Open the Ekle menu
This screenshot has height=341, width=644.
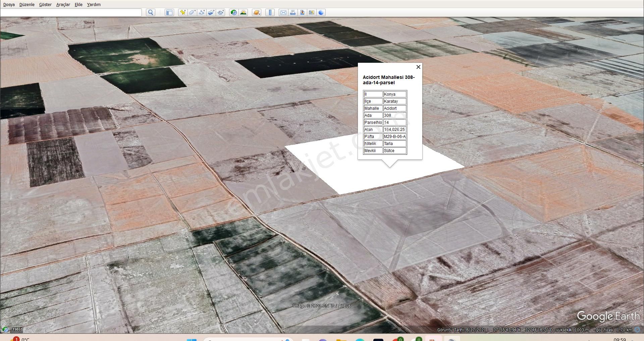pos(78,4)
